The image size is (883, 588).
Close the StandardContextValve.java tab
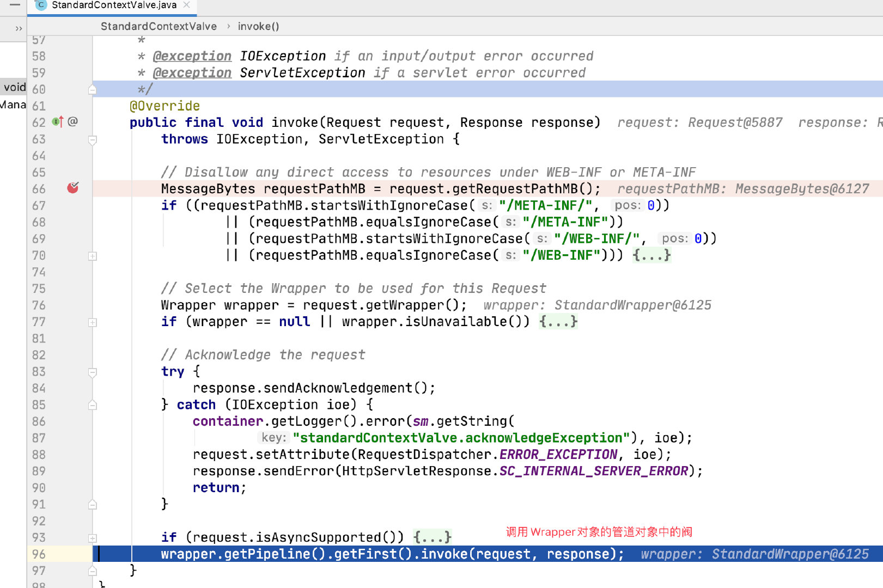pos(186,5)
